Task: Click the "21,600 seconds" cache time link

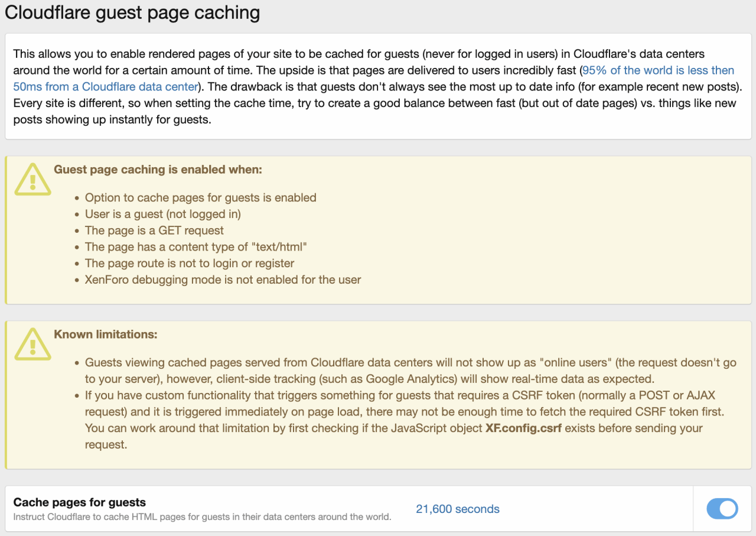Action: [458, 509]
